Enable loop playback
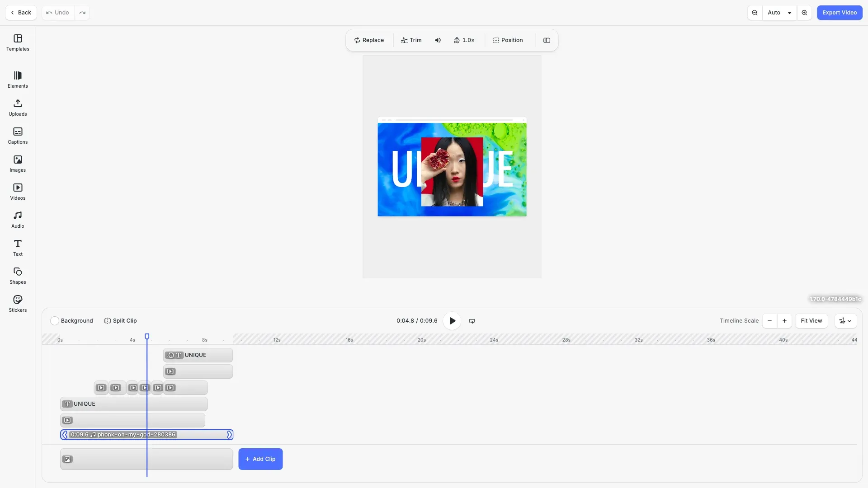The width and height of the screenshot is (868, 488). [472, 321]
